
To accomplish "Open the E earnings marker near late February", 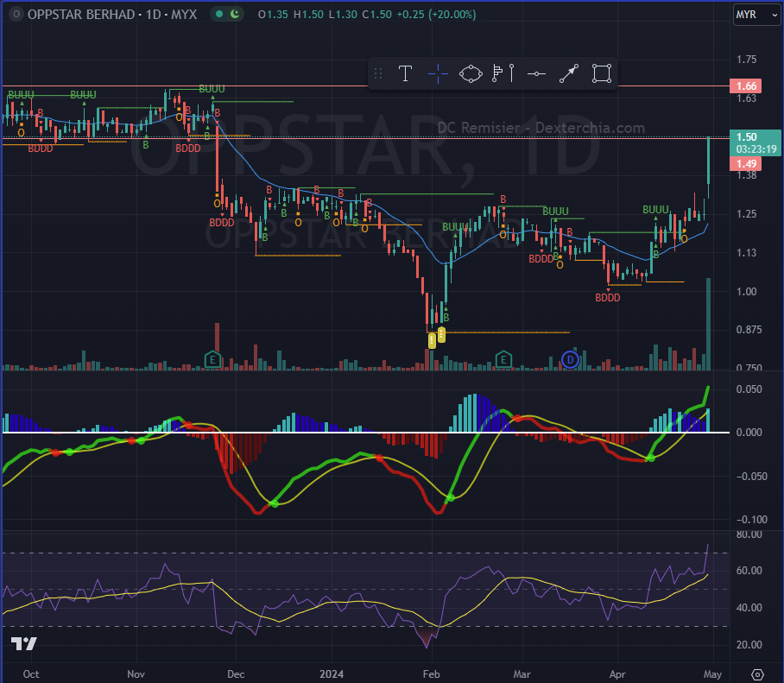I will pyautogui.click(x=503, y=359).
